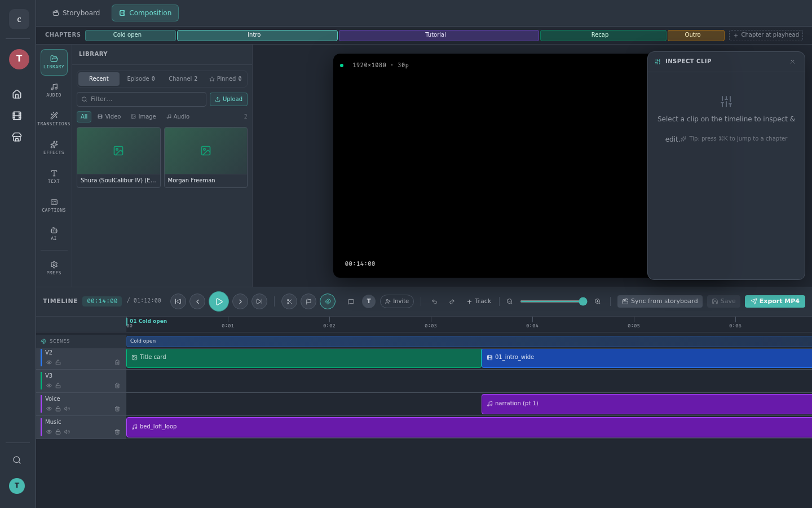
Task: Click the library Filter input field
Action: click(142, 99)
